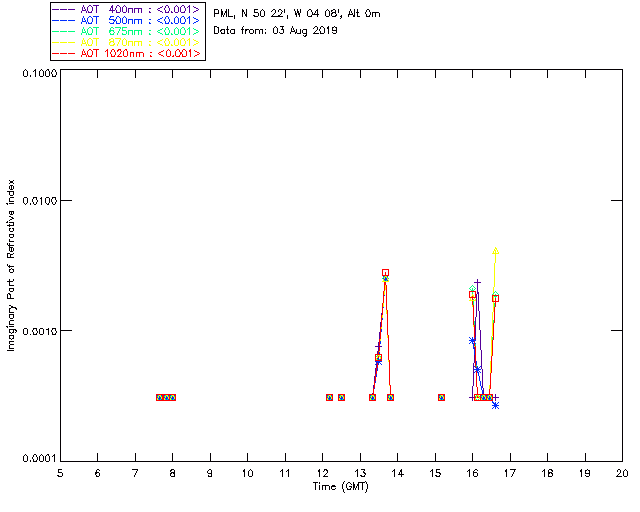The height and width of the screenshot is (512, 640).
Task: Click the x-axis tick label 5
Action: click(x=60, y=473)
